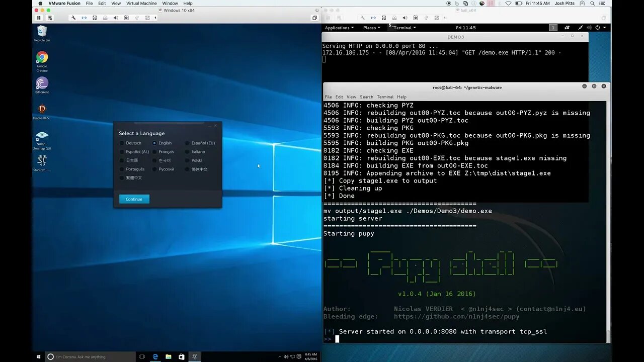Select Português language option

132,169
